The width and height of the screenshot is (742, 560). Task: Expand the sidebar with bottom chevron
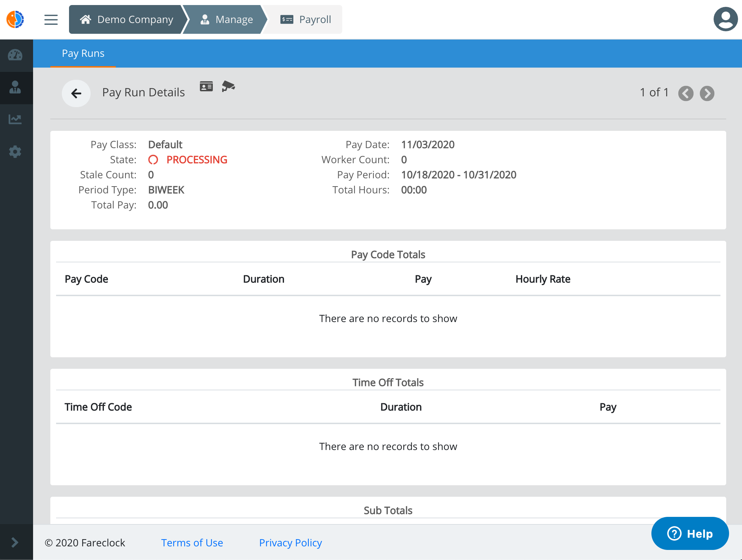(15, 542)
